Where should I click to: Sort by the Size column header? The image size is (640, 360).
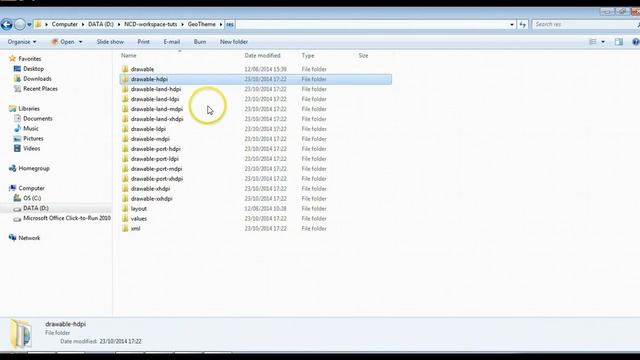363,56
